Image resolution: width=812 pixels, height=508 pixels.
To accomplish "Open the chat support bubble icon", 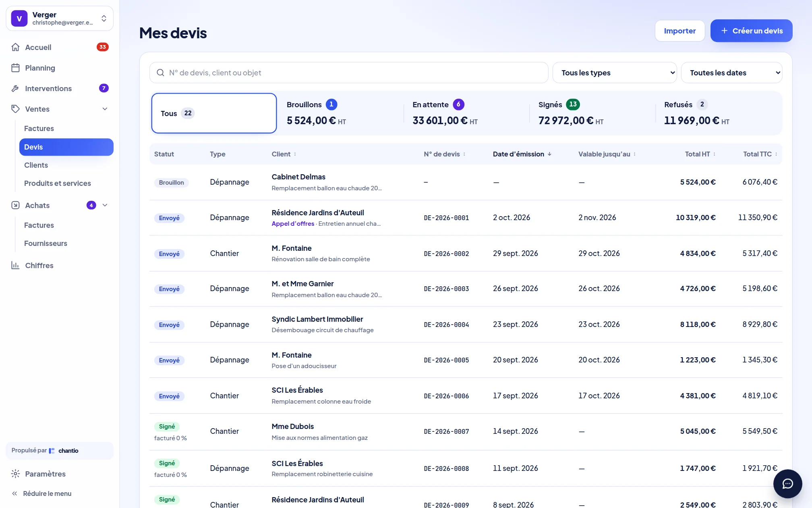I will (x=787, y=483).
